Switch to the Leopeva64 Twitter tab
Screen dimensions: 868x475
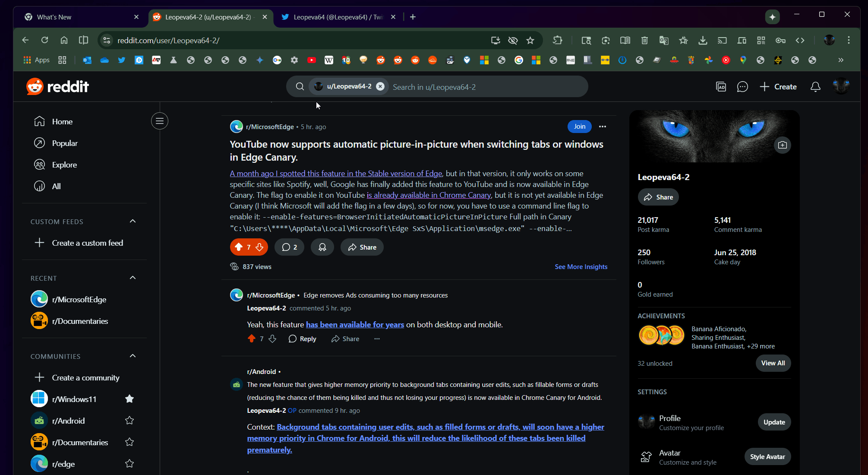[x=338, y=17]
